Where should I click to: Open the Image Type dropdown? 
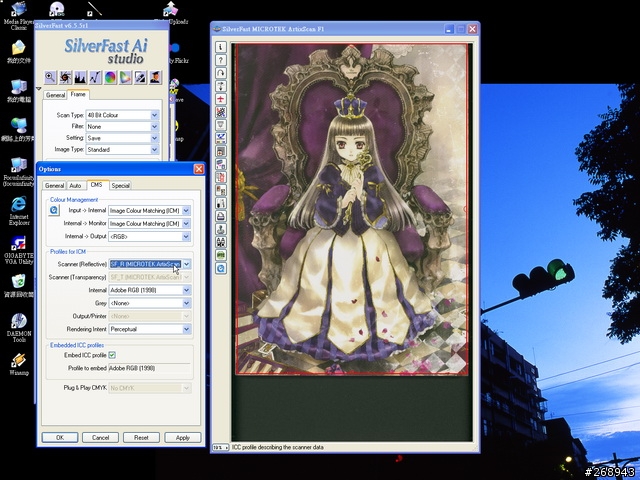(122, 149)
